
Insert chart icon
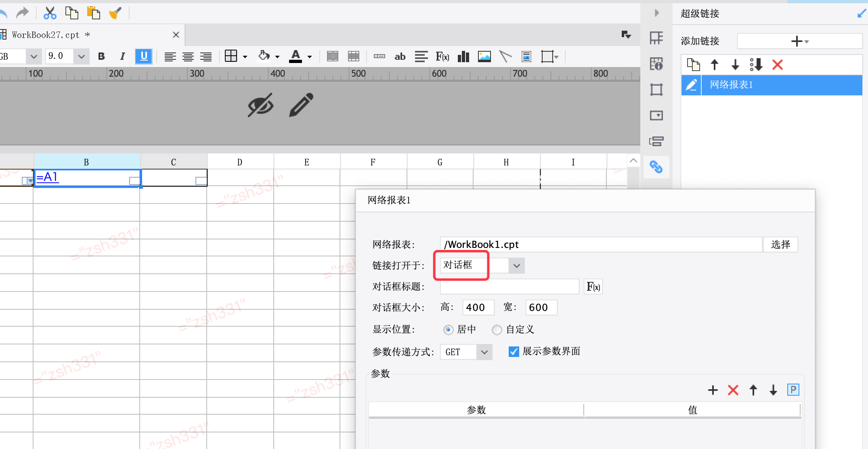pyautogui.click(x=463, y=57)
